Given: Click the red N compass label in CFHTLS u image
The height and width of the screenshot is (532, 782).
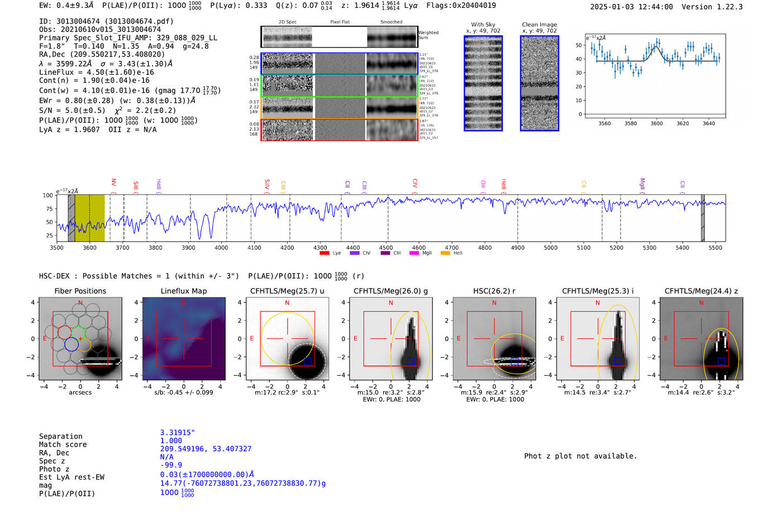Looking at the screenshot, I should 287,303.
